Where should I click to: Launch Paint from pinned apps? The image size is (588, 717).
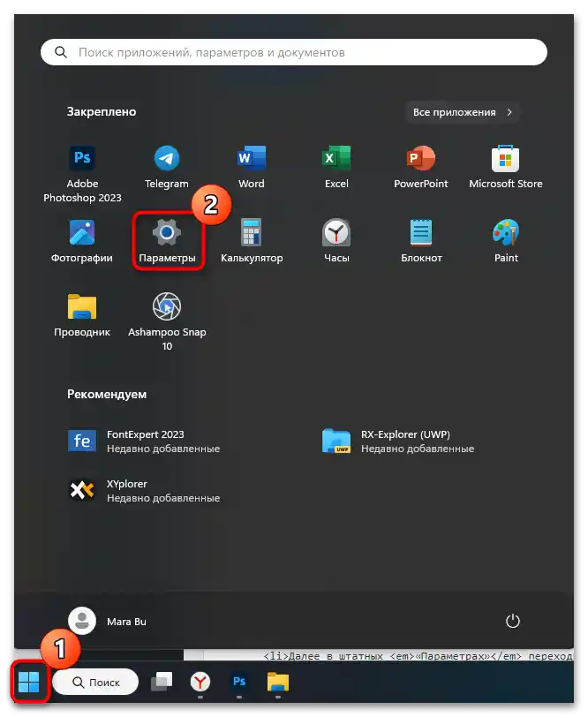506,241
